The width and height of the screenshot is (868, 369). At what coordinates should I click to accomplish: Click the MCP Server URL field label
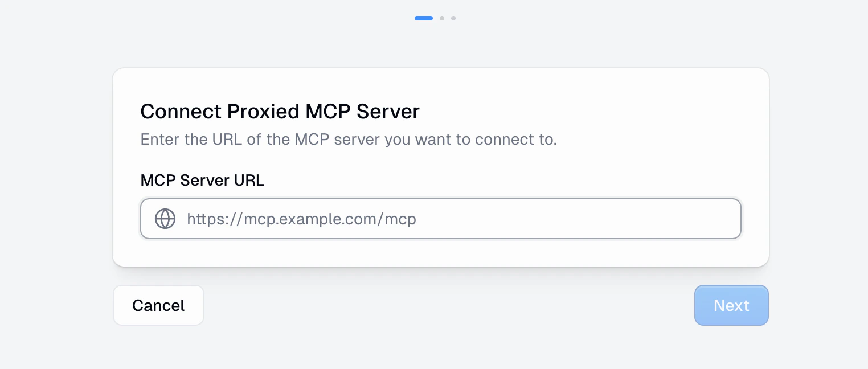coord(202,181)
